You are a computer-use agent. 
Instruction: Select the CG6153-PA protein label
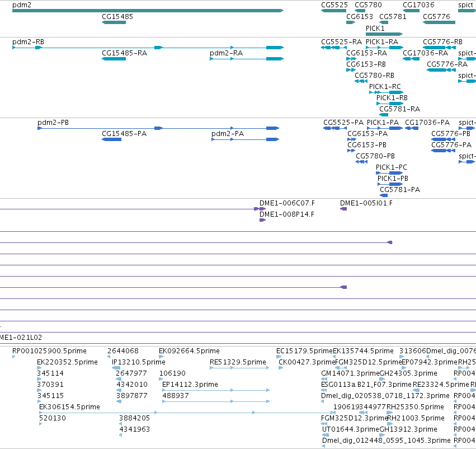coord(367,134)
